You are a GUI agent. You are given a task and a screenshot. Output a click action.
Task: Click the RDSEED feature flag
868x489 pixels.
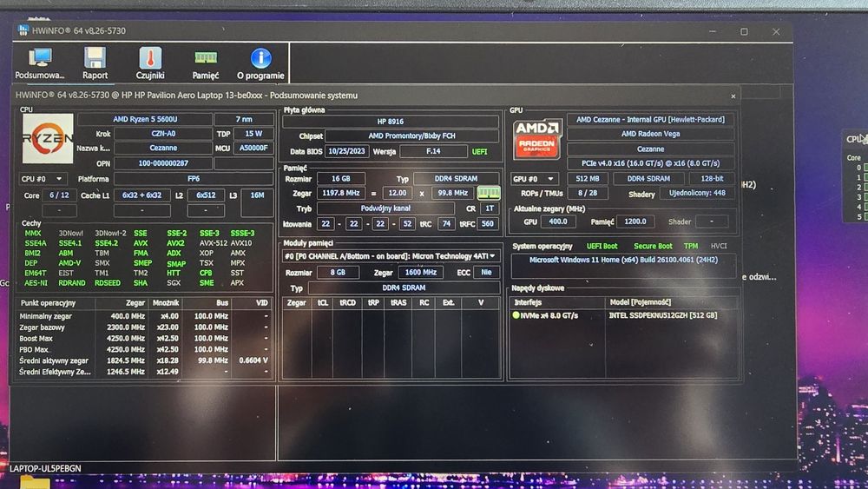108,283
